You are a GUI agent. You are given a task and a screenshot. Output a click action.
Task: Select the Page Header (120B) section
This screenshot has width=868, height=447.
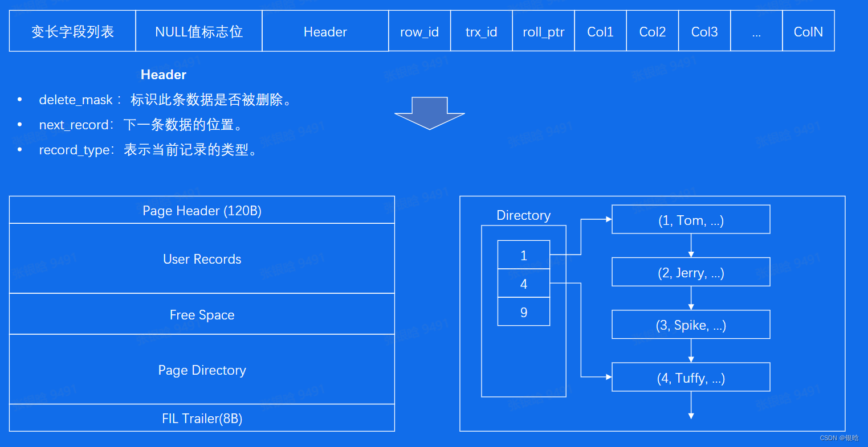(202, 210)
